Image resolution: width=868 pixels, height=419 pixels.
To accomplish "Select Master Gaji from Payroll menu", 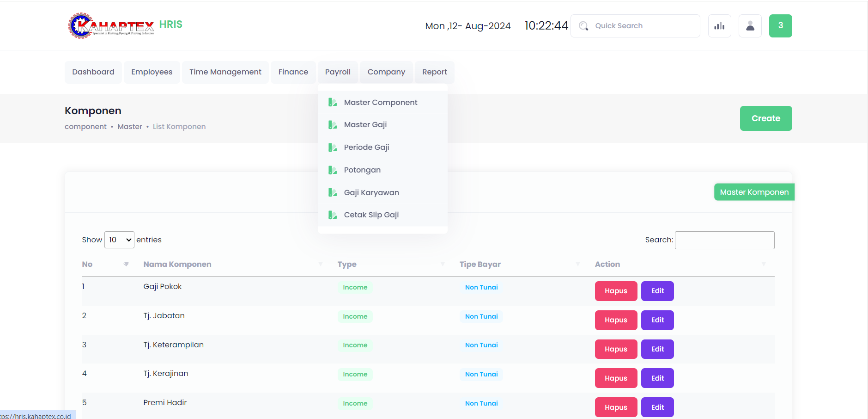I will tap(365, 125).
